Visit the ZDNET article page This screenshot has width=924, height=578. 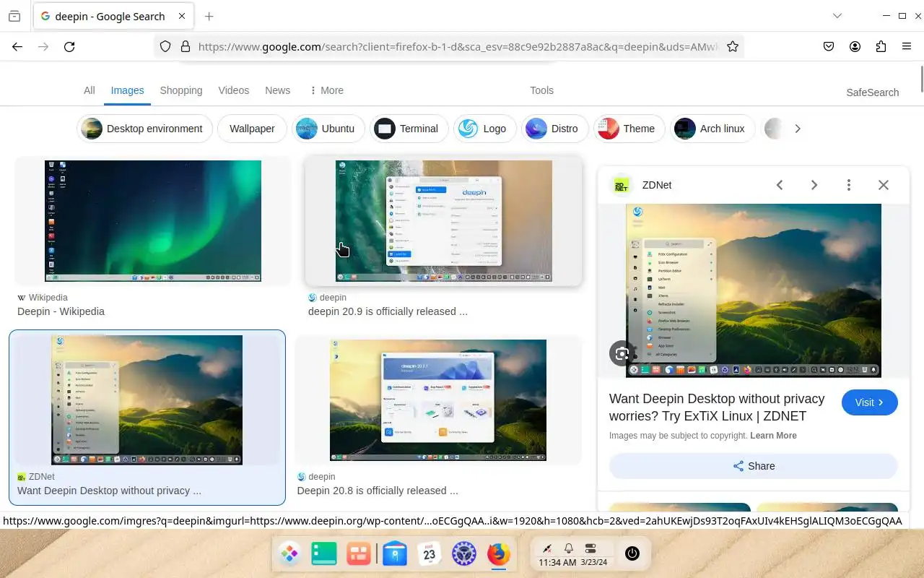pos(869,402)
